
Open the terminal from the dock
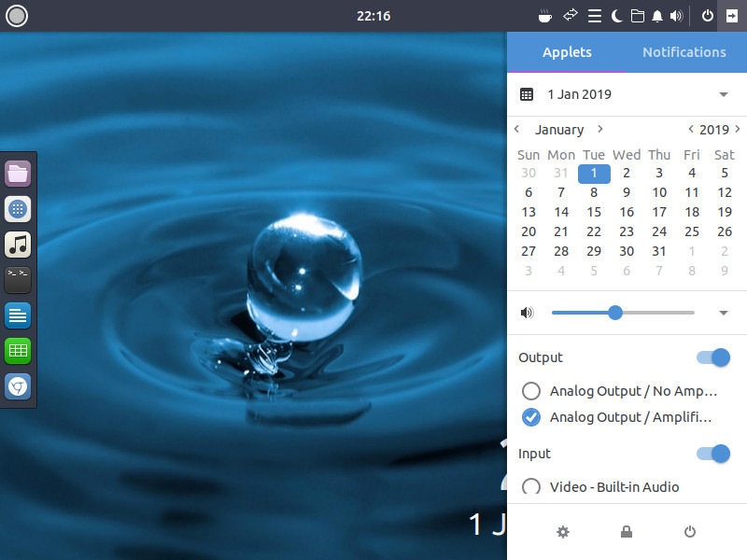(18, 280)
